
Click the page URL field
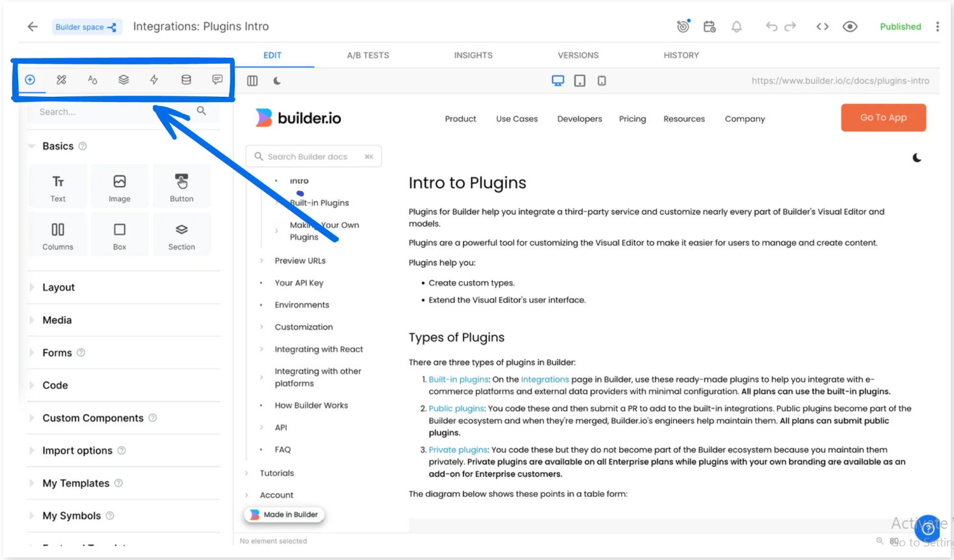[x=840, y=81]
